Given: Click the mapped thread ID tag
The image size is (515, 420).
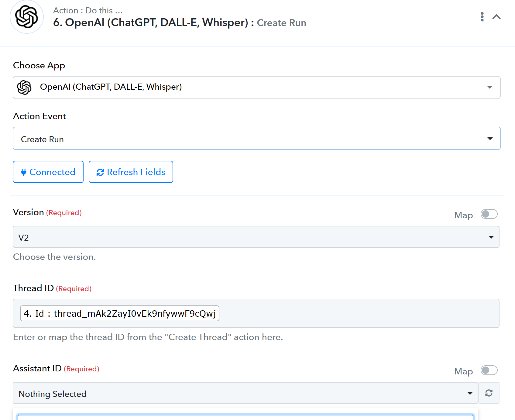Looking at the screenshot, I should [120, 313].
